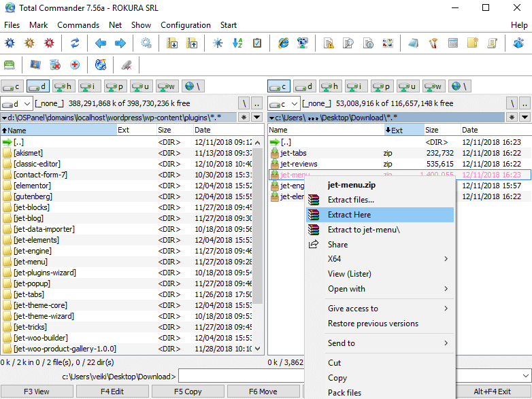Click the zip folder down-arrow icon
The width and height of the screenshot is (532, 399).
[172, 43]
